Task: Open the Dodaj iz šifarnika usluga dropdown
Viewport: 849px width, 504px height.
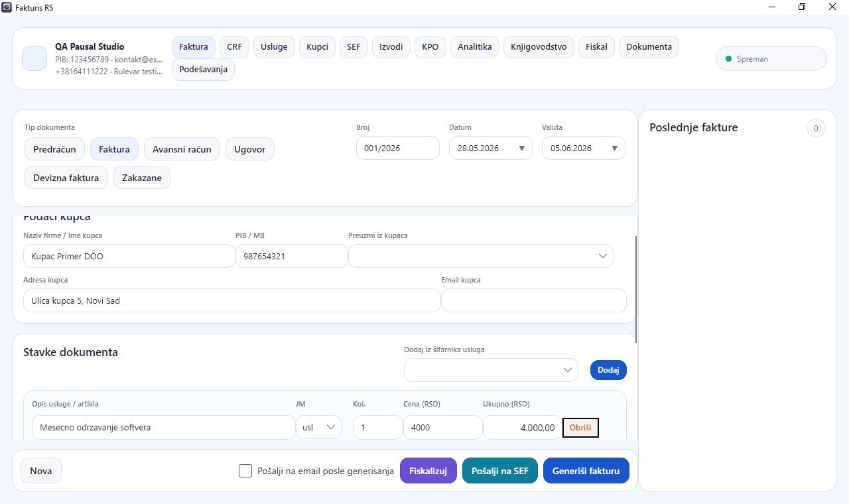Action: coord(491,370)
